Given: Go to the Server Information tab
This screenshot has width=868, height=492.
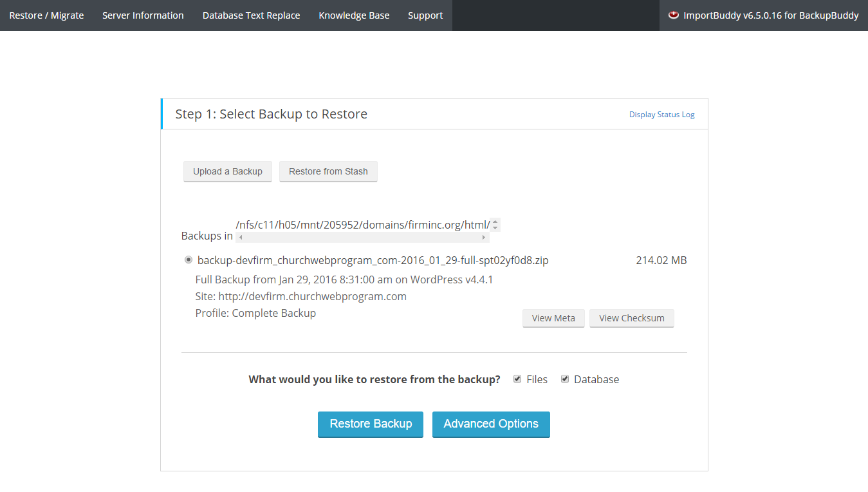Looking at the screenshot, I should (143, 15).
